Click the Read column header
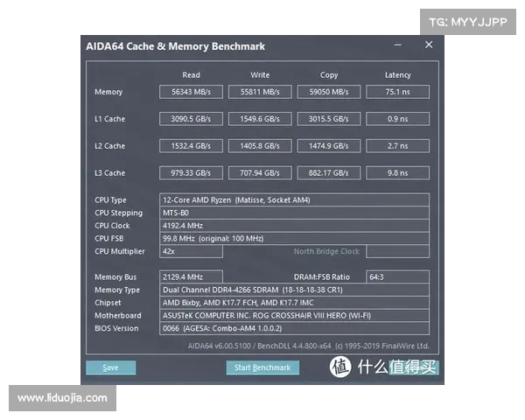525x420 pixels. coord(191,75)
